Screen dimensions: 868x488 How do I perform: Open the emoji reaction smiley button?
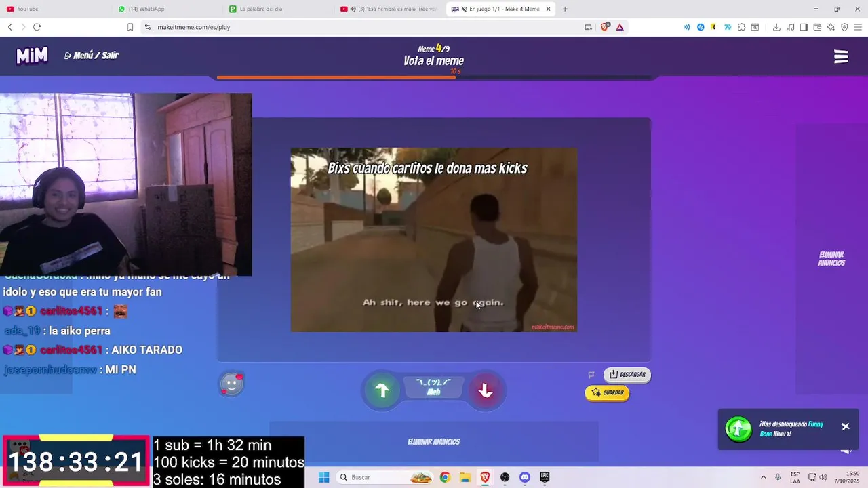click(x=231, y=384)
